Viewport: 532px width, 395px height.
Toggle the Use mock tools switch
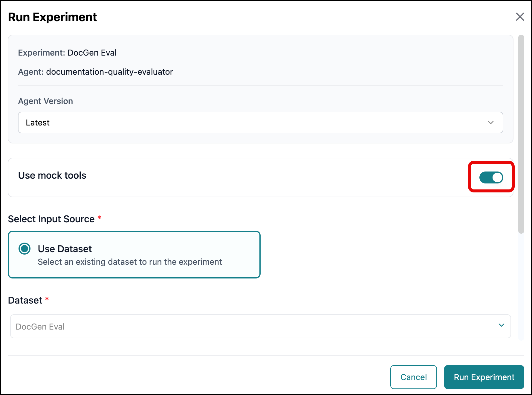491,177
